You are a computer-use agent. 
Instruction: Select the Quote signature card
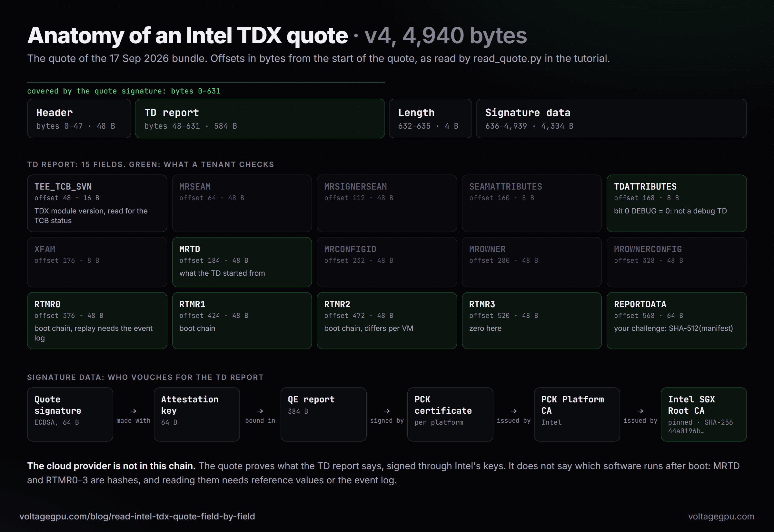coord(70,414)
